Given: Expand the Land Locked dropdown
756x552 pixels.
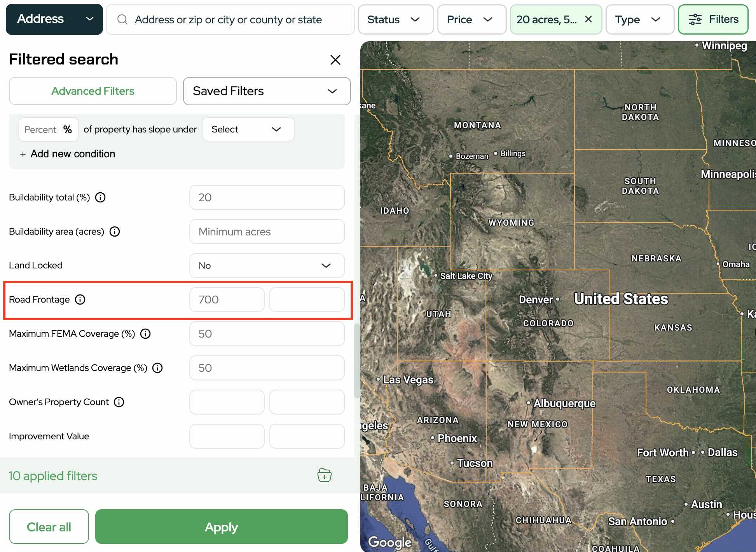Looking at the screenshot, I should click(x=267, y=266).
